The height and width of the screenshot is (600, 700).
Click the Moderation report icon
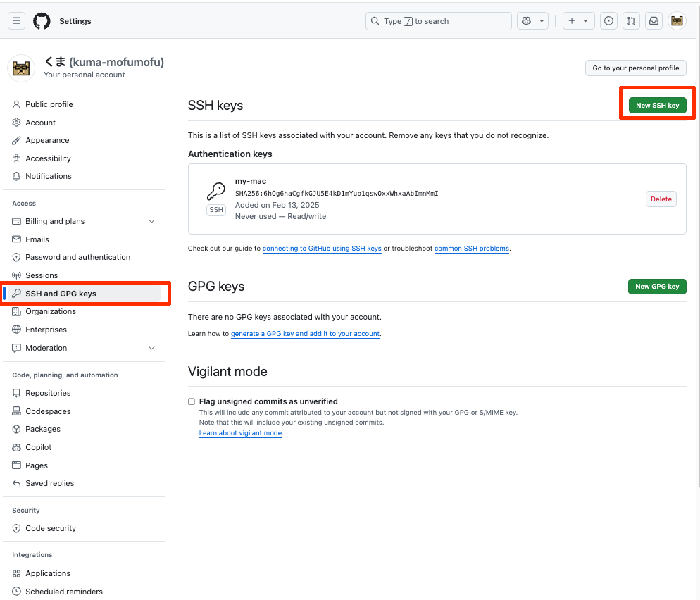click(x=16, y=348)
